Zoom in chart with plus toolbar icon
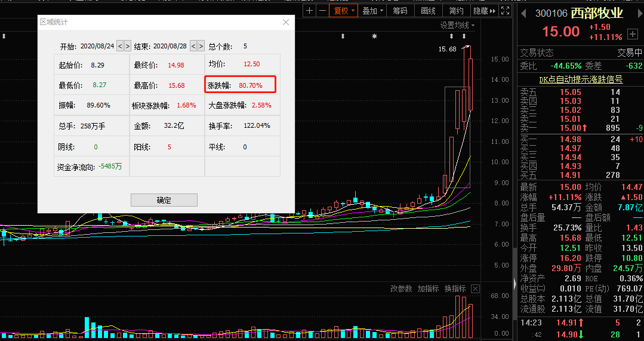The height and width of the screenshot is (341, 644). coord(310,11)
